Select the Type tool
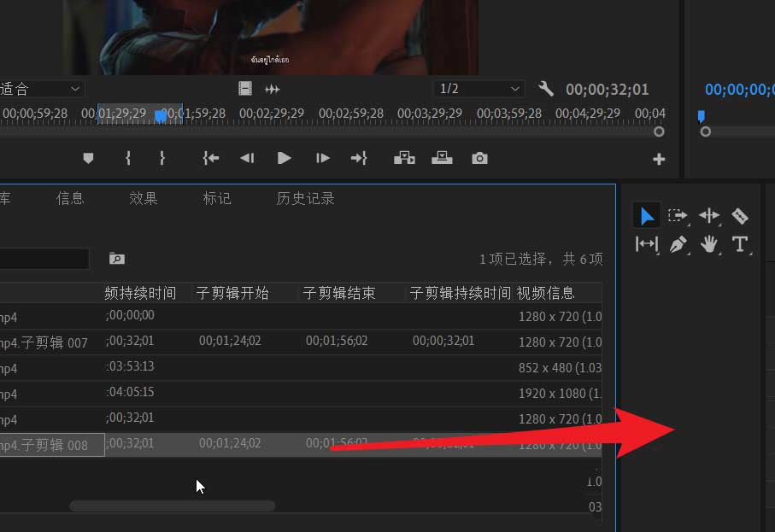 [x=740, y=244]
